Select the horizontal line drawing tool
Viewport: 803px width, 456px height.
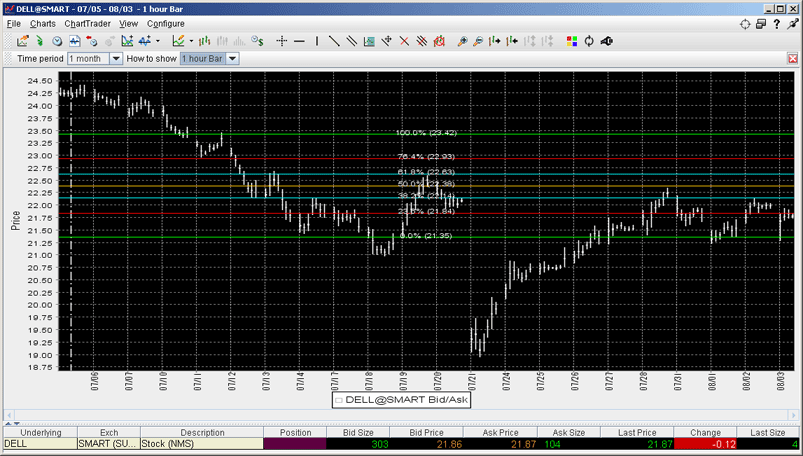point(300,41)
